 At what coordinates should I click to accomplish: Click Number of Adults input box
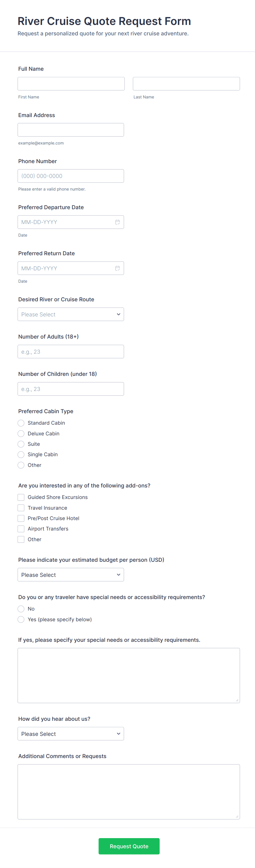tap(71, 351)
